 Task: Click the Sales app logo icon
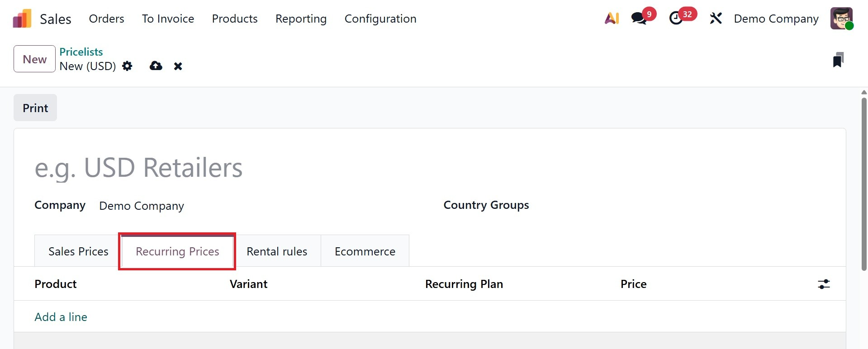click(22, 19)
